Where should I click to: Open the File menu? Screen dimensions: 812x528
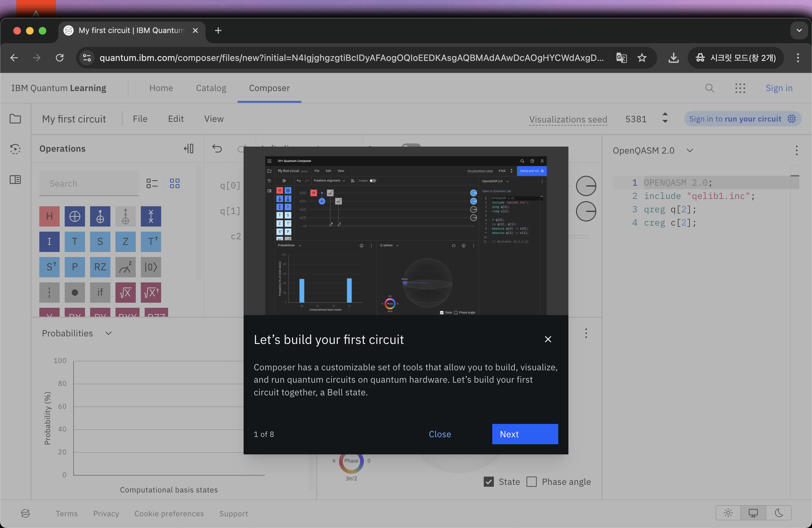point(140,119)
